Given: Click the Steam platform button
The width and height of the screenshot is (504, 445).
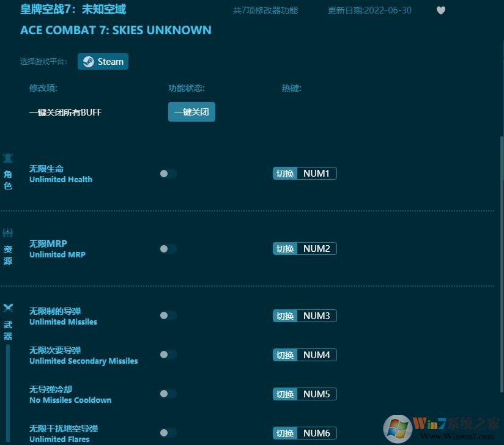Looking at the screenshot, I should pyautogui.click(x=103, y=61).
